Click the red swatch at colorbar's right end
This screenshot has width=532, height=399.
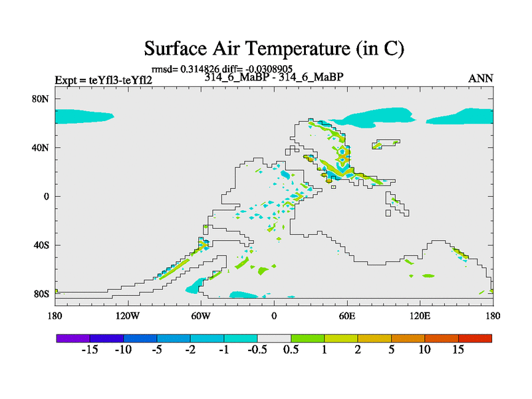(475, 338)
